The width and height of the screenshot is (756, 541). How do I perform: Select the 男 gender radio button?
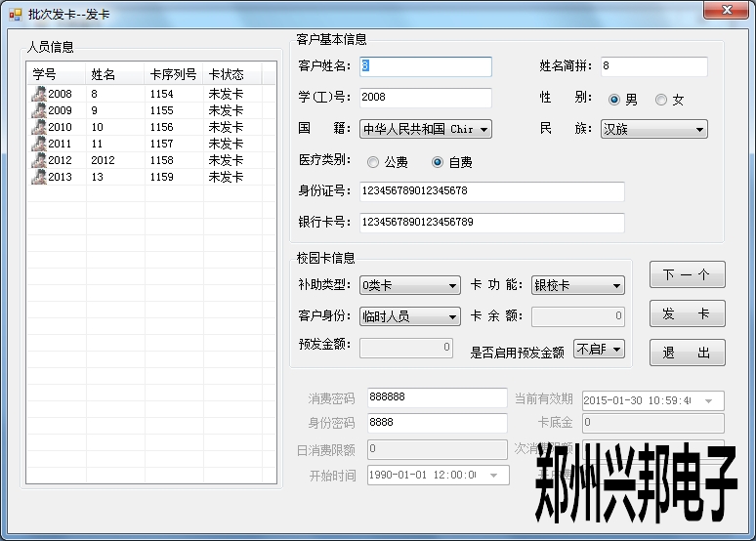tap(614, 100)
